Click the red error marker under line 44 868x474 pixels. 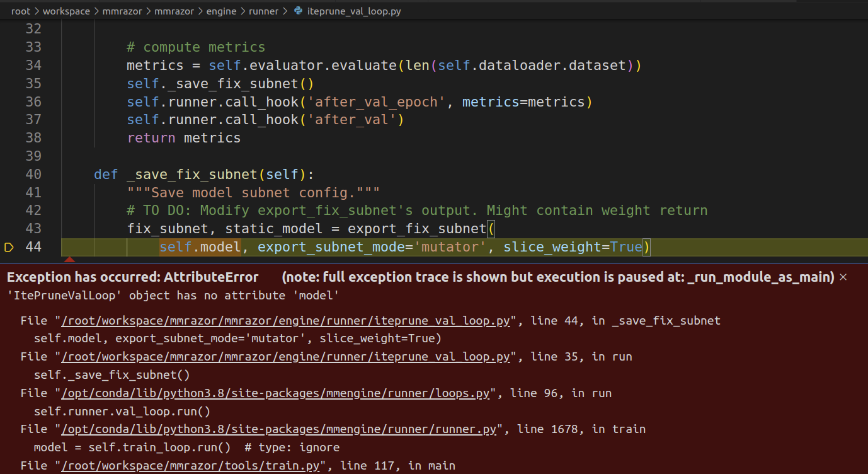[x=69, y=258]
